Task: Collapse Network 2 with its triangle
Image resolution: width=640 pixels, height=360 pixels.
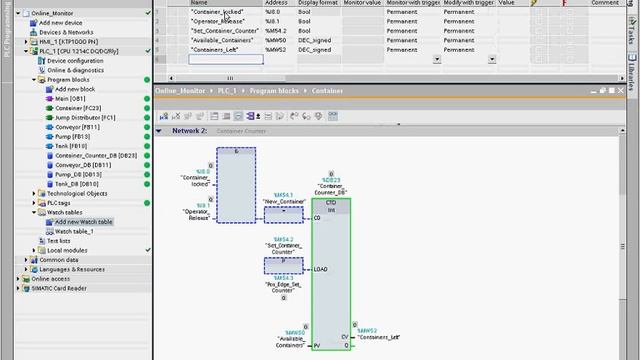Action: click(159, 131)
